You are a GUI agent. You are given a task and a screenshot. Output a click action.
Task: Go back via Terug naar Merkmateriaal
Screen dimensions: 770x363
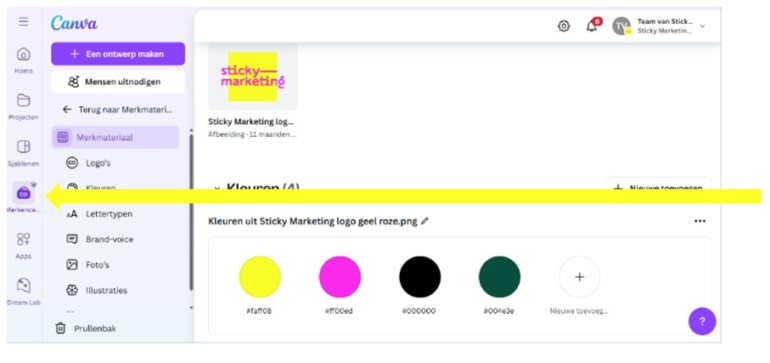click(x=117, y=109)
